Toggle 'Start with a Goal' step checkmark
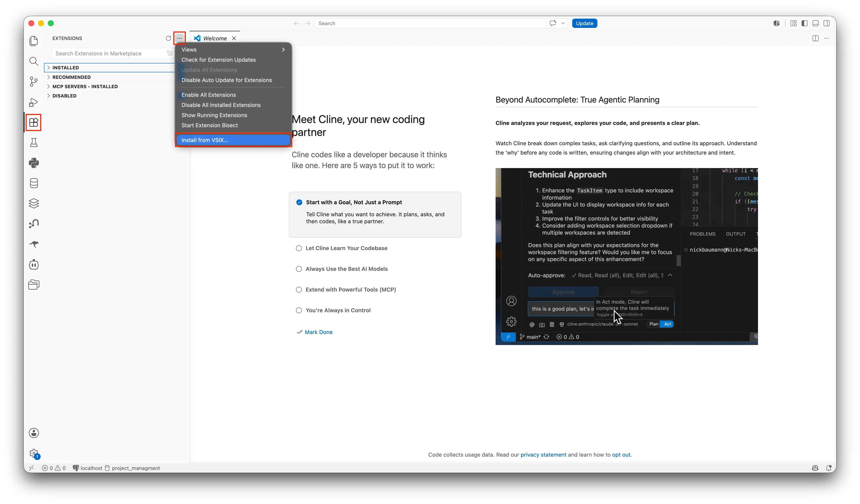Image resolution: width=860 pixels, height=504 pixels. [x=299, y=202]
